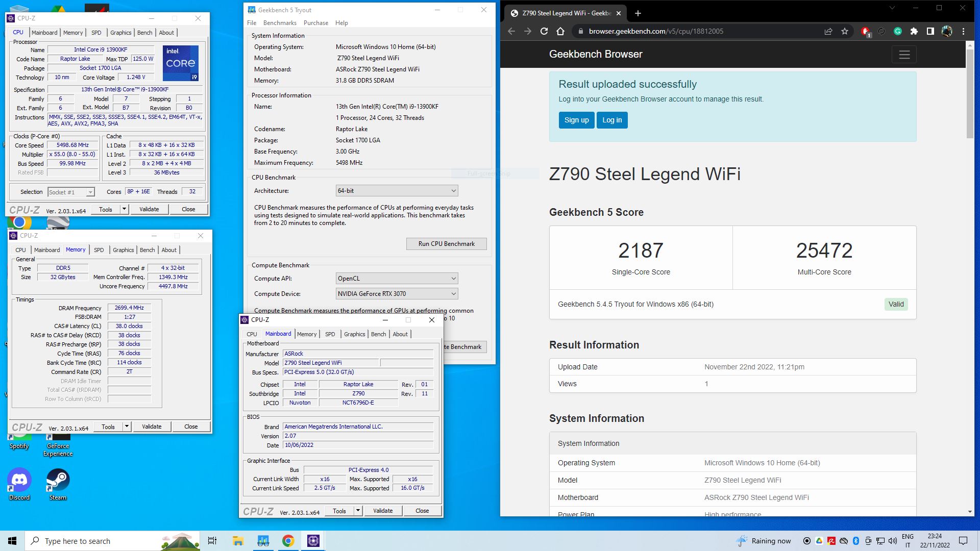
Task: Switch to SPD tab in Memory CPU-Z
Action: click(99, 250)
